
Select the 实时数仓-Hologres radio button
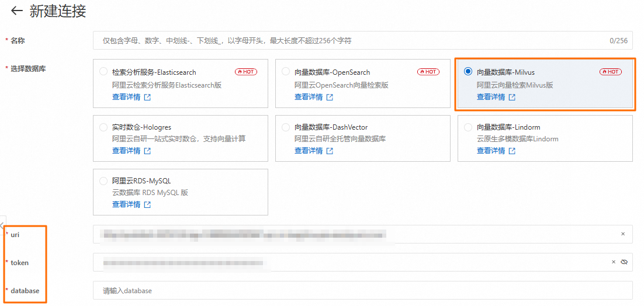tap(103, 127)
